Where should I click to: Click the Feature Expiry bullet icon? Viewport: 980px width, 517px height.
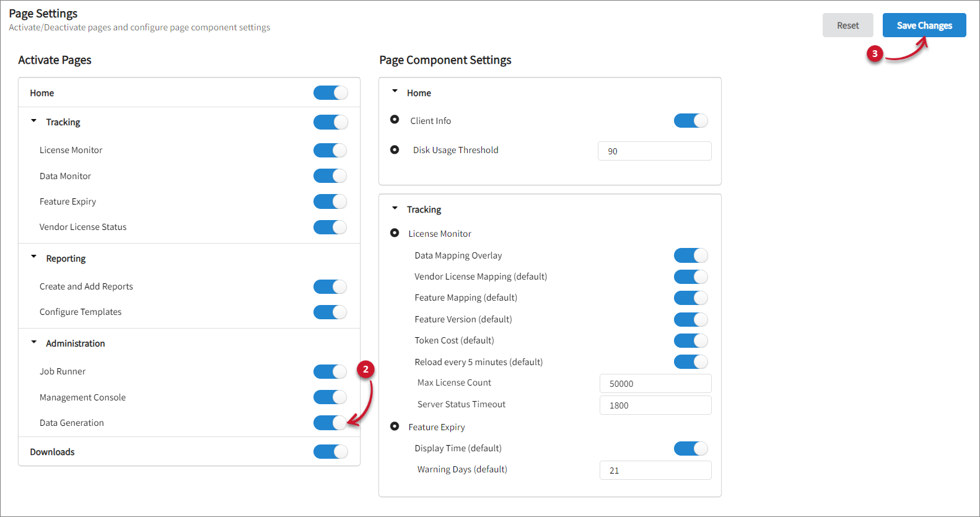(x=395, y=426)
